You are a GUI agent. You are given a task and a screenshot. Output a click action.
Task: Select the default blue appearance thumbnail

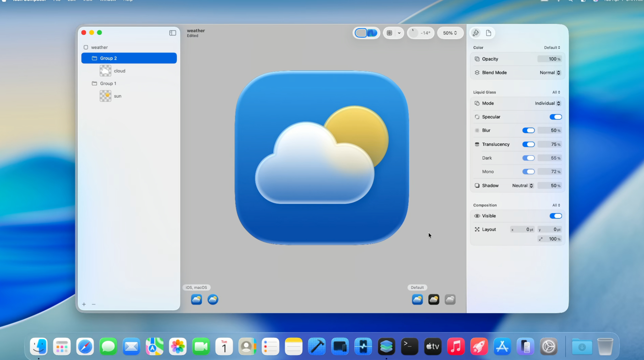pos(417,299)
